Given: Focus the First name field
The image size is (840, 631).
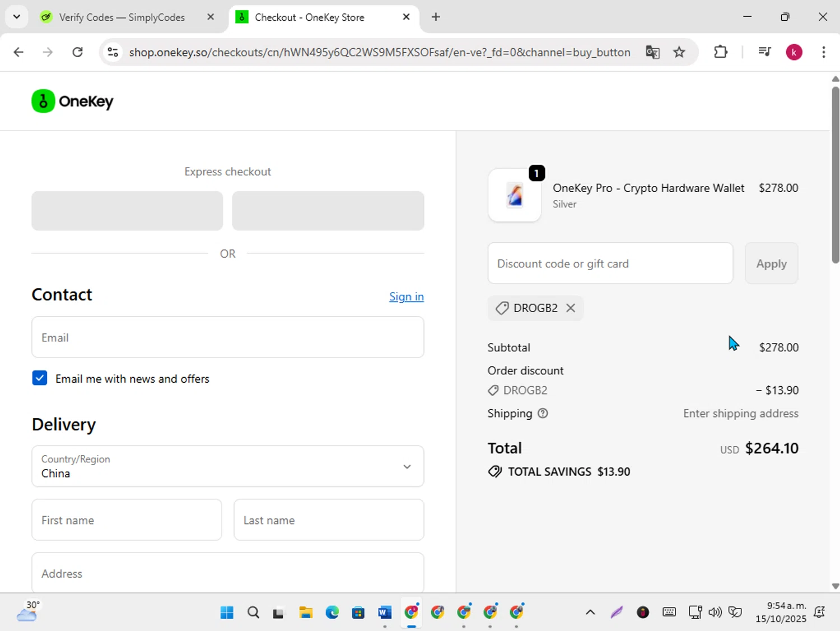Looking at the screenshot, I should pos(127,520).
